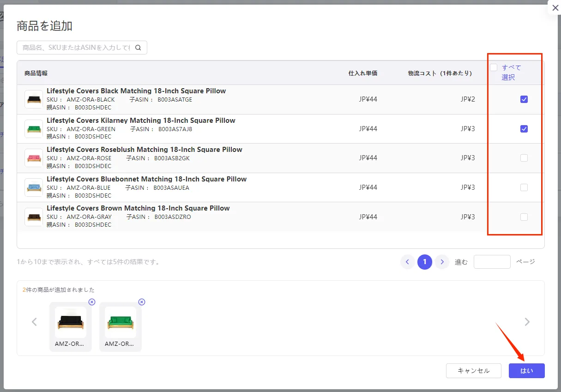Confirm with the はい button
The width and height of the screenshot is (561, 392).
pyautogui.click(x=527, y=371)
